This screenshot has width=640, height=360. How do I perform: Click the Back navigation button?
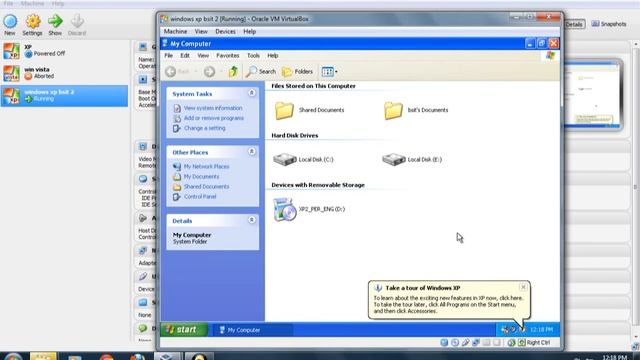(x=178, y=72)
